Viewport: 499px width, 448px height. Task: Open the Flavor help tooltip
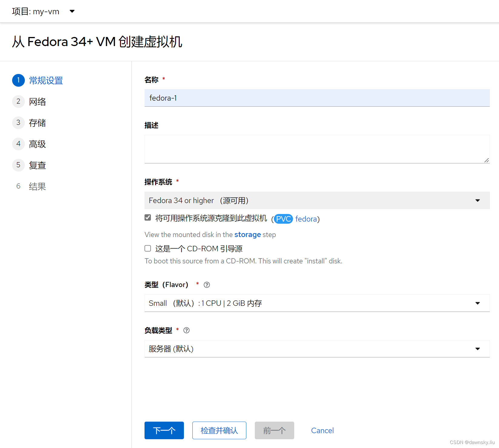(x=207, y=285)
